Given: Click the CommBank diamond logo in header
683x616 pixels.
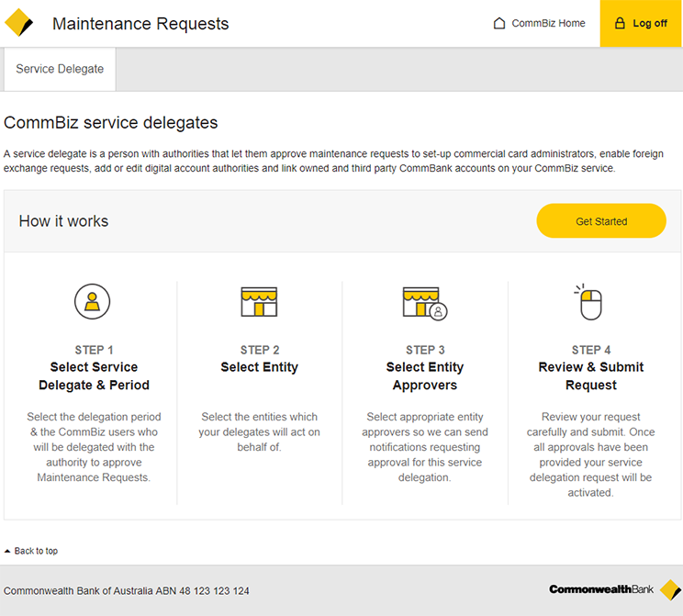Looking at the screenshot, I should click(18, 23).
